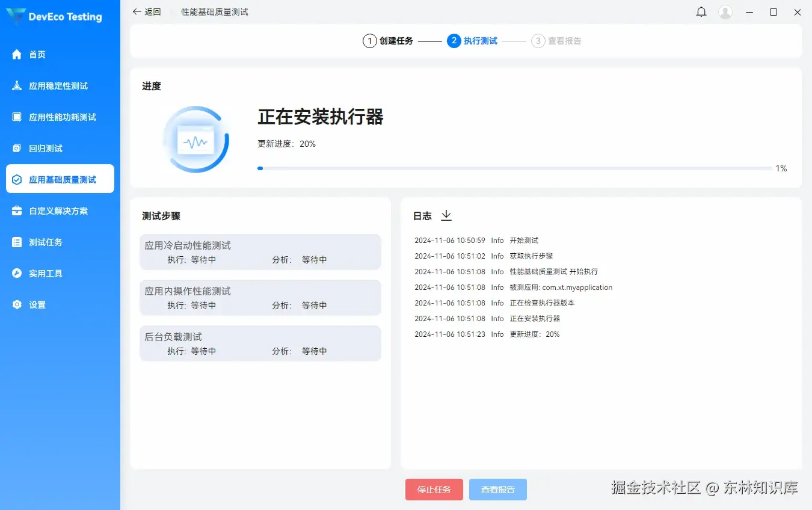The width and height of the screenshot is (812, 510).
Task: Click log entry 获取执行步骤
Action: (x=531, y=256)
